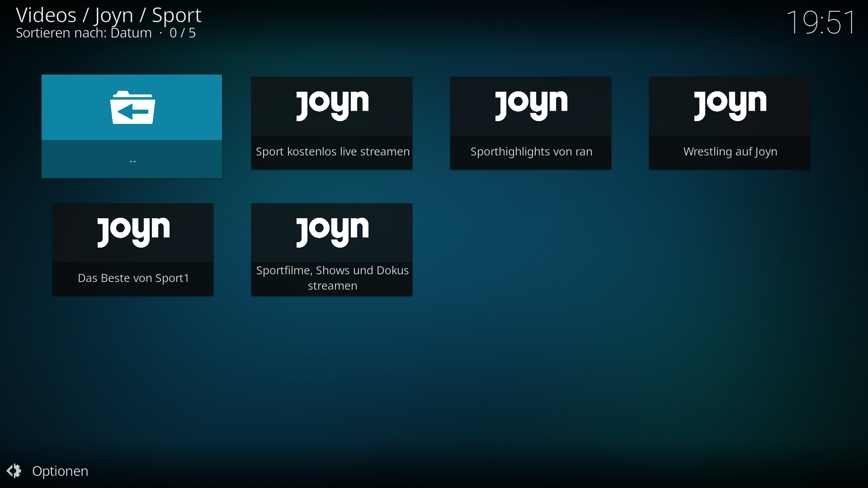This screenshot has height=488, width=868.
Task: Open Joyn logo above Wrestling auf Joyn
Action: click(730, 106)
